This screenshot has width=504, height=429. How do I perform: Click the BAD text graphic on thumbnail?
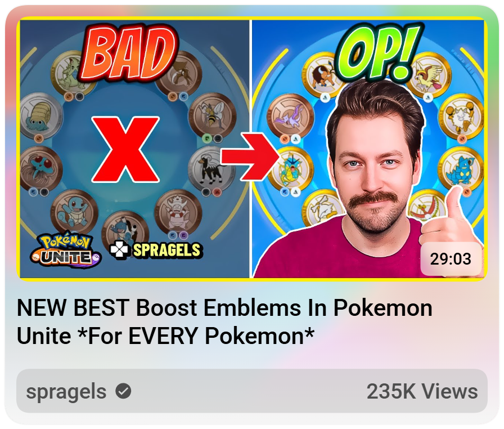(x=129, y=53)
